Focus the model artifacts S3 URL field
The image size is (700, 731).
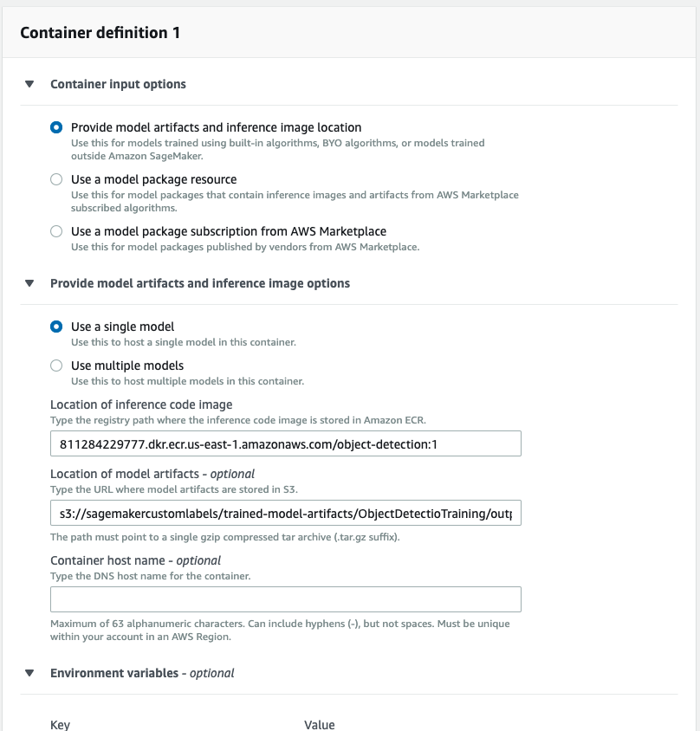click(286, 514)
